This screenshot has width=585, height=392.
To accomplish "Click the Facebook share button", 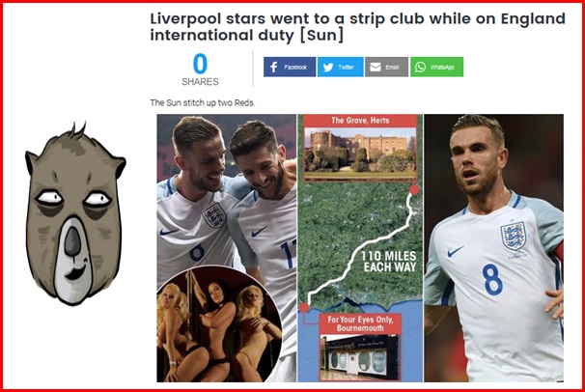I will point(290,67).
